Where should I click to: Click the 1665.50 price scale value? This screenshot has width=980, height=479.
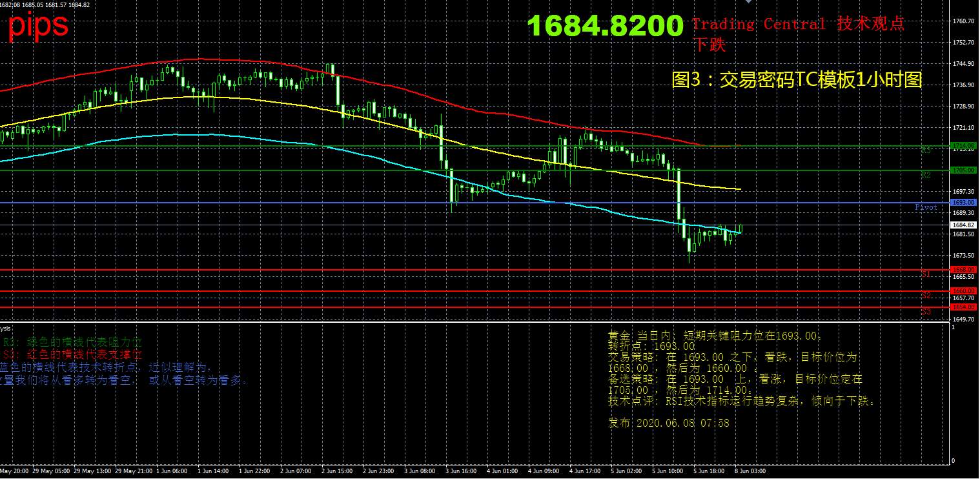[964, 277]
